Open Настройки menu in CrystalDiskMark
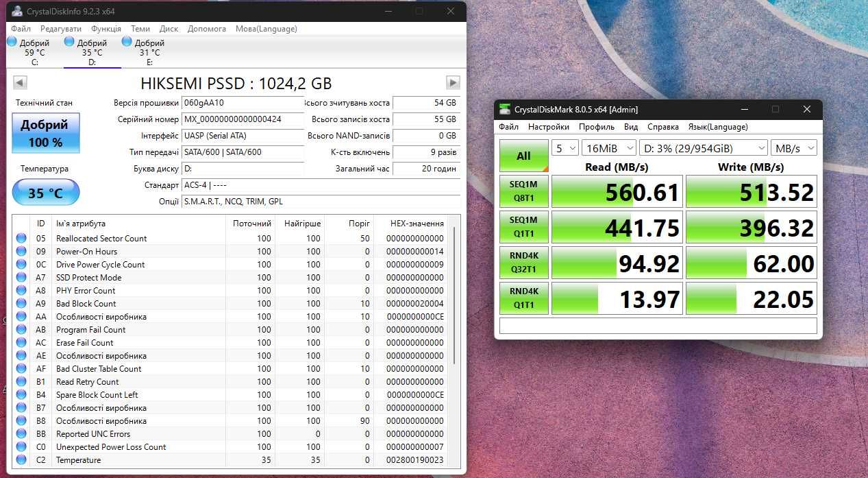This screenshot has height=478, width=868. coord(549,127)
